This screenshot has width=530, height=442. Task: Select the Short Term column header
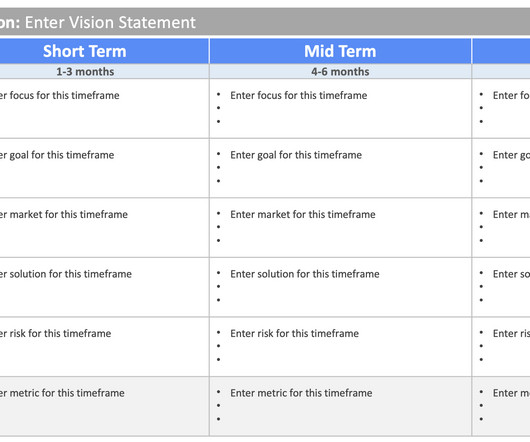point(85,51)
